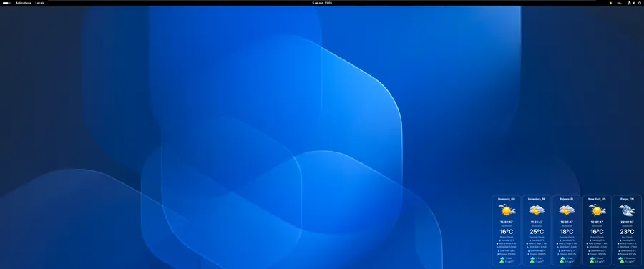
Task: Click the teal air-quality cloud icon on New York card
Action: click(x=592, y=258)
